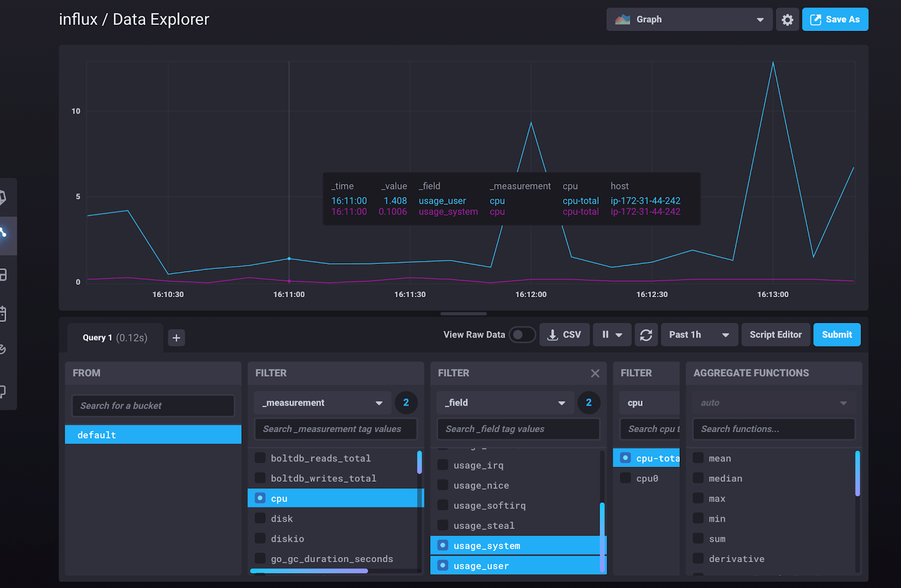Screen dimensions: 901x588
Task: Click the Save As button
Action: [x=835, y=19]
